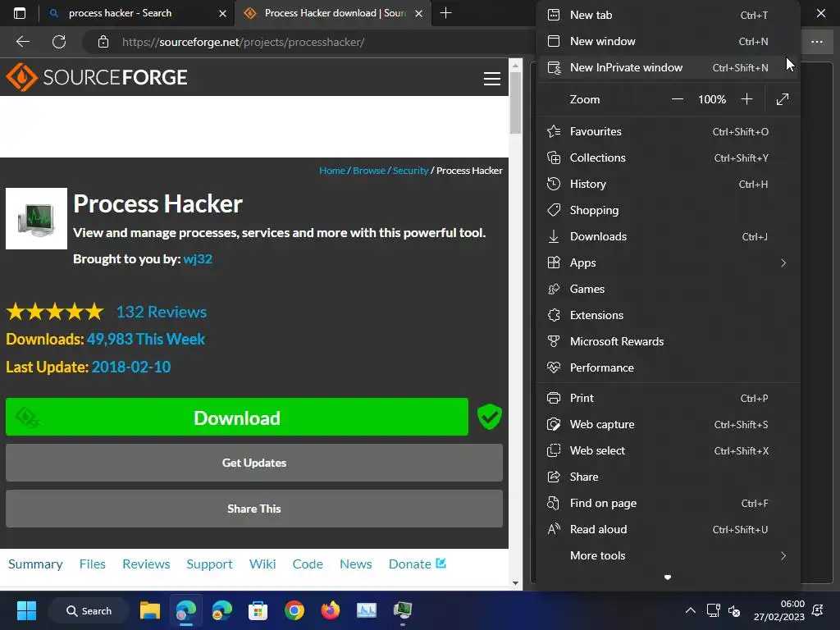Go to Browse breadcrumb link
The width and height of the screenshot is (840, 630).
click(369, 171)
